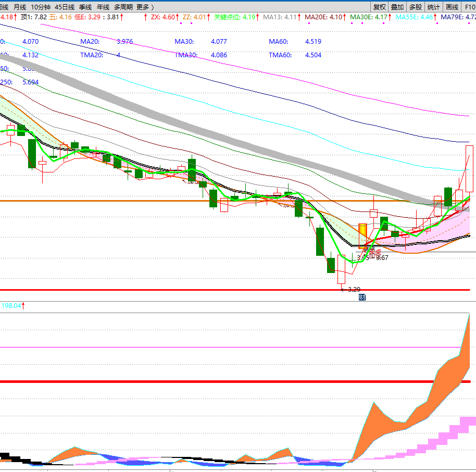The width and height of the screenshot is (476, 472).
Task: Click the 5.694 value beside 250
Action: 30,82
